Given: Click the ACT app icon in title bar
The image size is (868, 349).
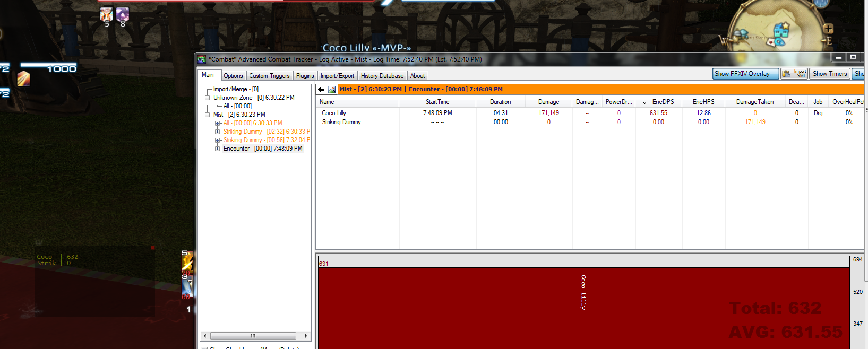Looking at the screenshot, I should click(202, 59).
